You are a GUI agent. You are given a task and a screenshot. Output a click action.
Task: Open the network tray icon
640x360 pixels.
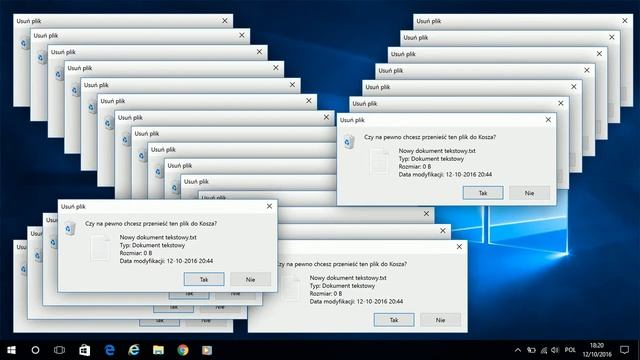click(544, 350)
